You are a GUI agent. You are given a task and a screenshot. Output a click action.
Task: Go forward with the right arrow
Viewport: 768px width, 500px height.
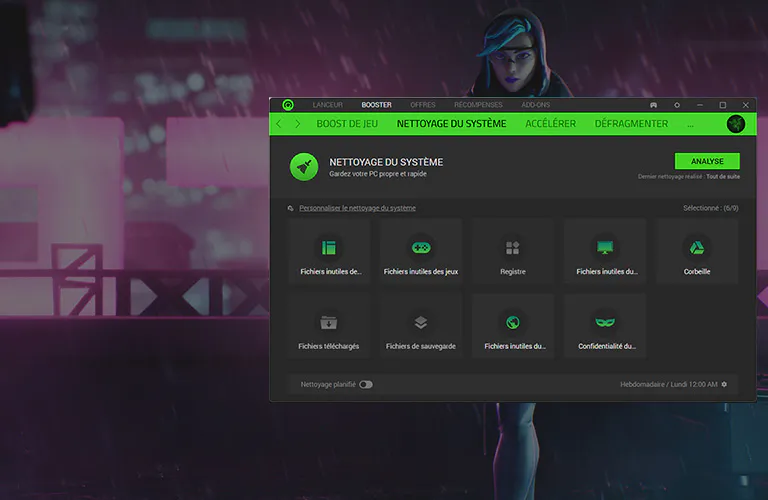click(x=297, y=124)
